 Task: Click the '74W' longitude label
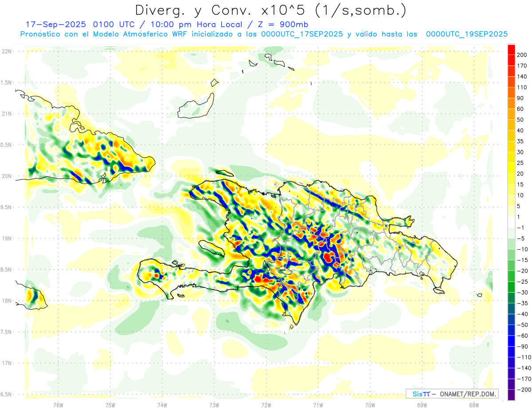pyautogui.click(x=162, y=405)
